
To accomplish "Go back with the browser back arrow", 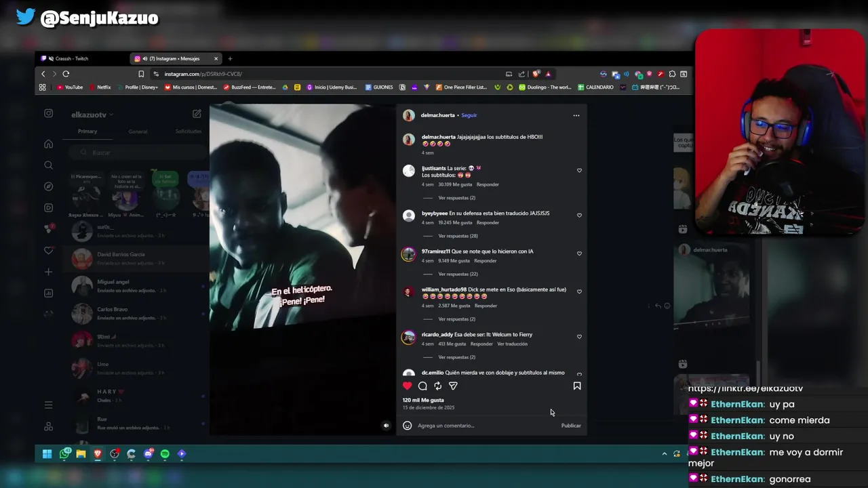I will point(43,74).
